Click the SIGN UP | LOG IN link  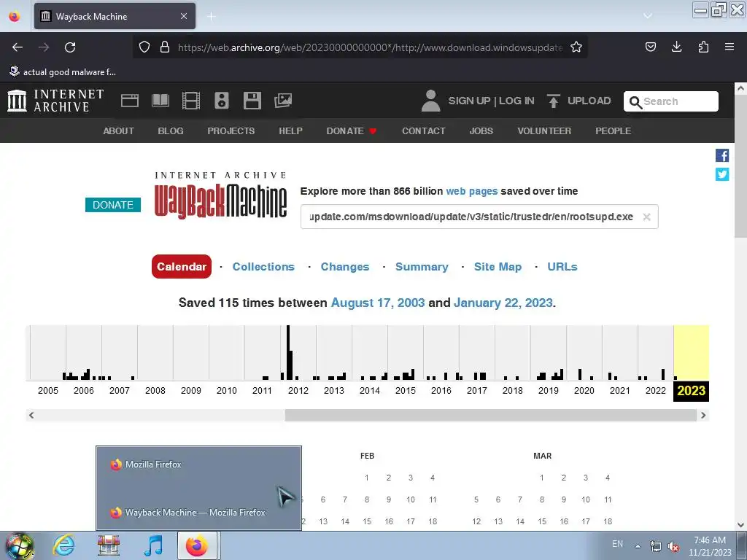(x=491, y=101)
